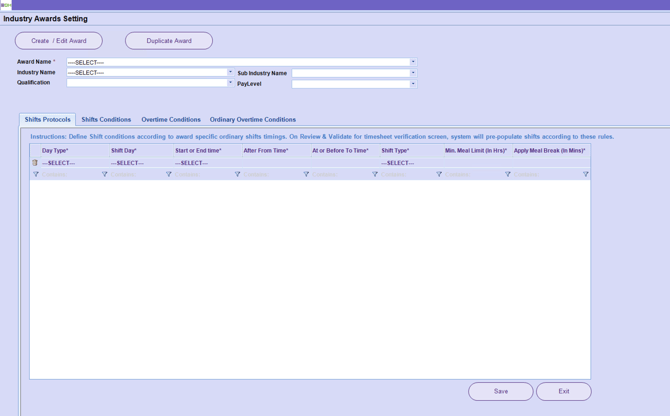
Task: Switch to the Overtime Conditions tab
Action: point(171,120)
